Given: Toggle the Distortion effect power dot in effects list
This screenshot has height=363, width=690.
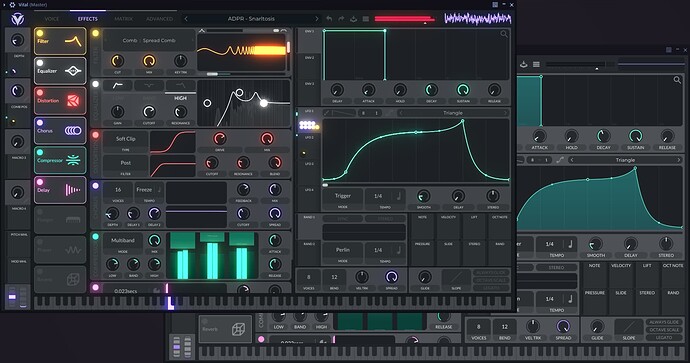Looking at the screenshot, I should 40,92.
